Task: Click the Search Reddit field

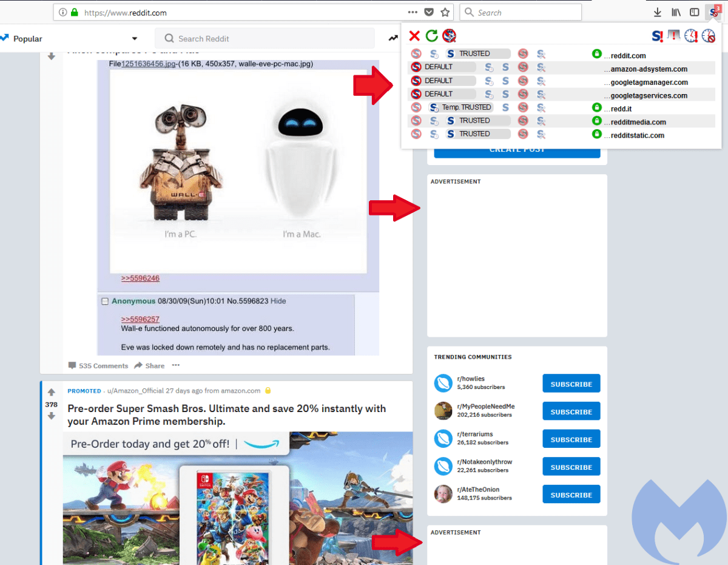Action: click(265, 38)
